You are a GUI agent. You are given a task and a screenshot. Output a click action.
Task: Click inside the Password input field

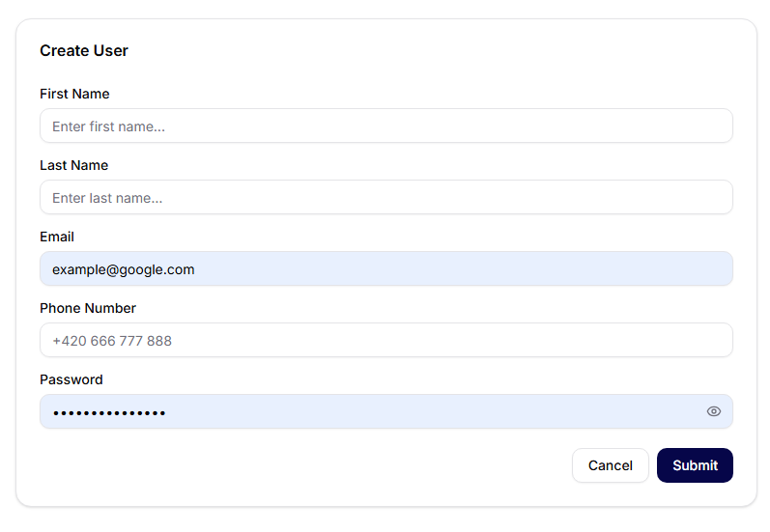click(386, 412)
